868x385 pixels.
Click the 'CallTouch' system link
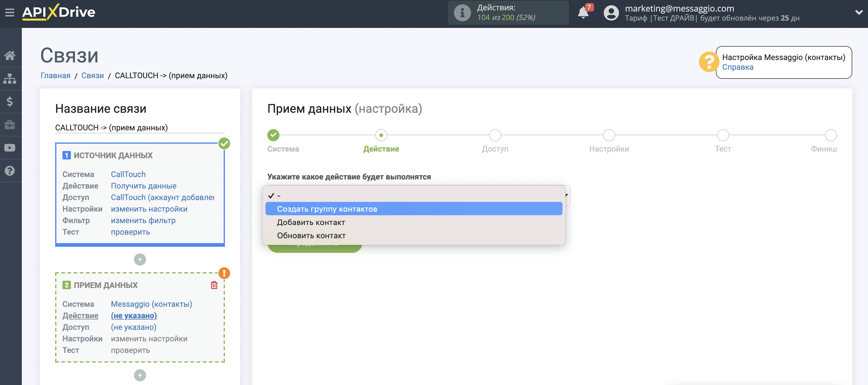tap(129, 174)
